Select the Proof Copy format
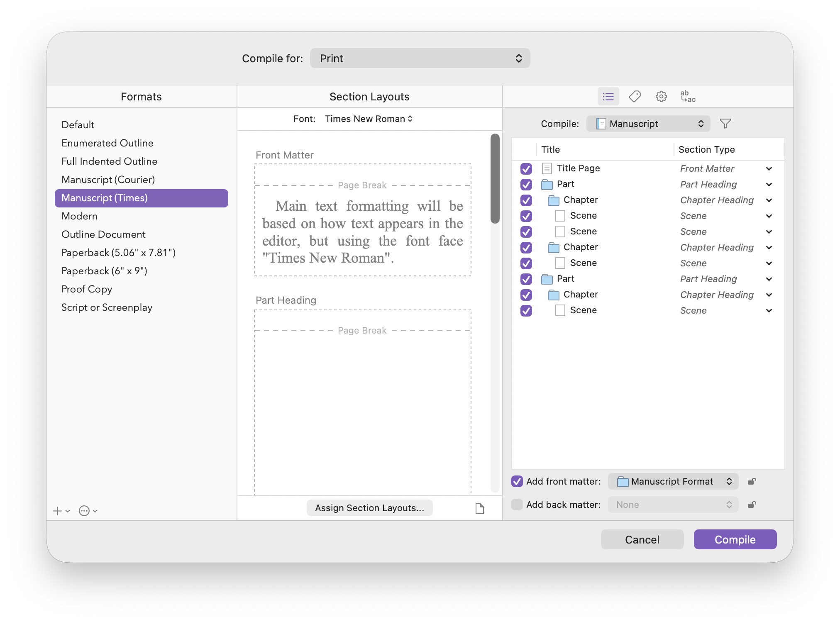The image size is (840, 624). [x=87, y=289]
